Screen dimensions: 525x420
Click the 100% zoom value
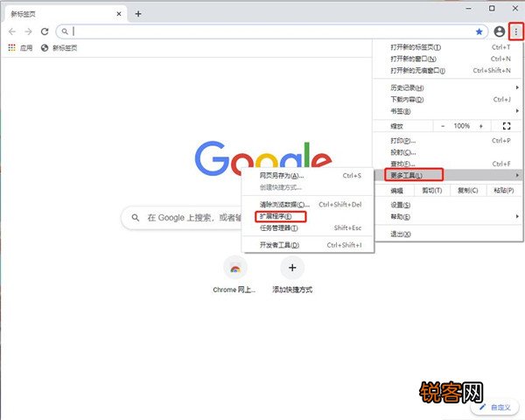point(462,126)
